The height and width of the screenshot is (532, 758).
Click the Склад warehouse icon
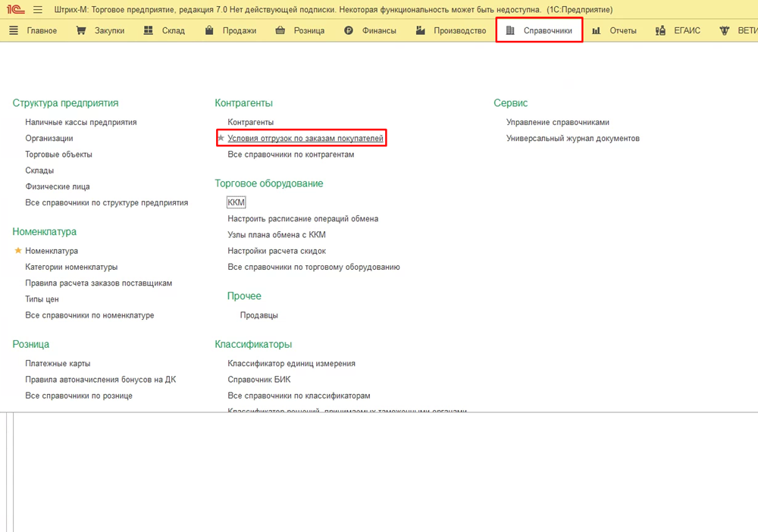[x=149, y=31]
